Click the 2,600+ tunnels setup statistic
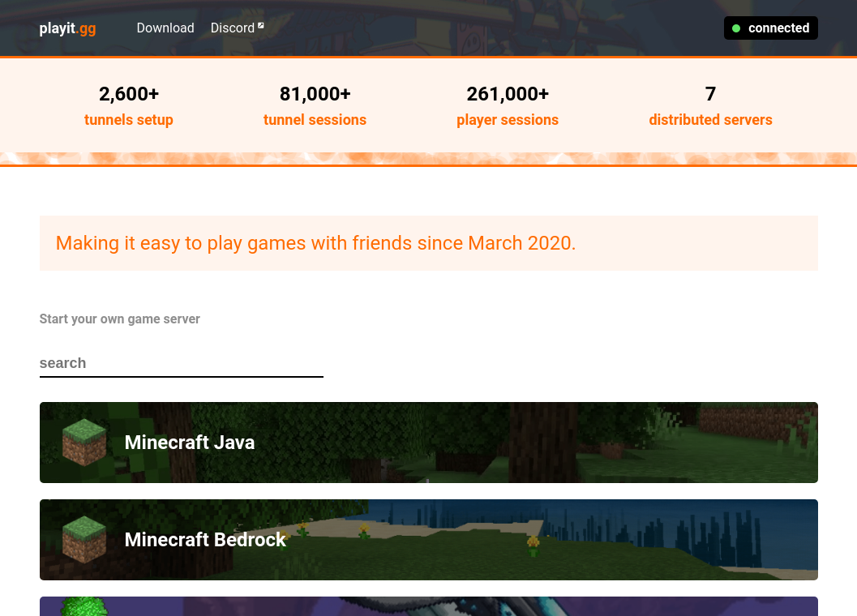The height and width of the screenshot is (616, 857). pyautogui.click(x=129, y=106)
